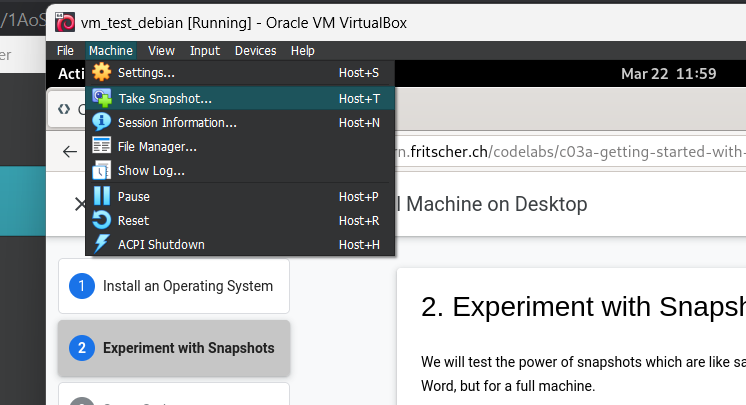Click the ACPI Shutdown lightning icon
Screen dimensions: 746x405
[x=101, y=244]
